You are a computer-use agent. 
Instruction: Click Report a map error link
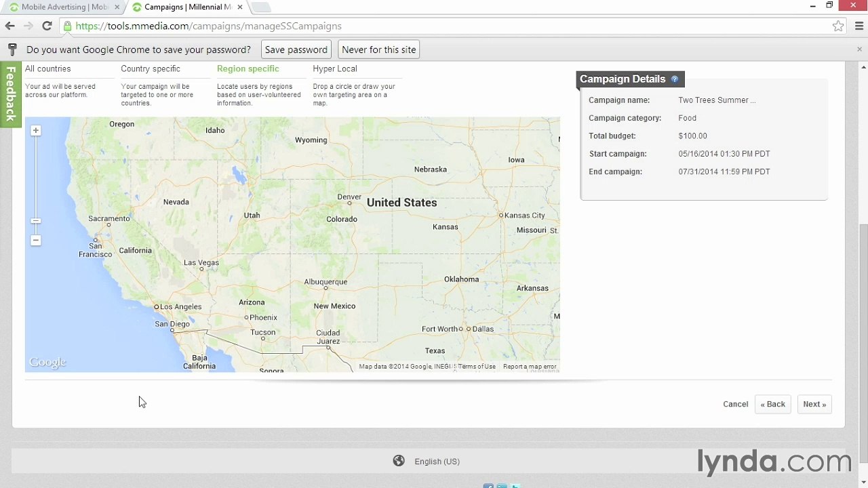pos(530,367)
